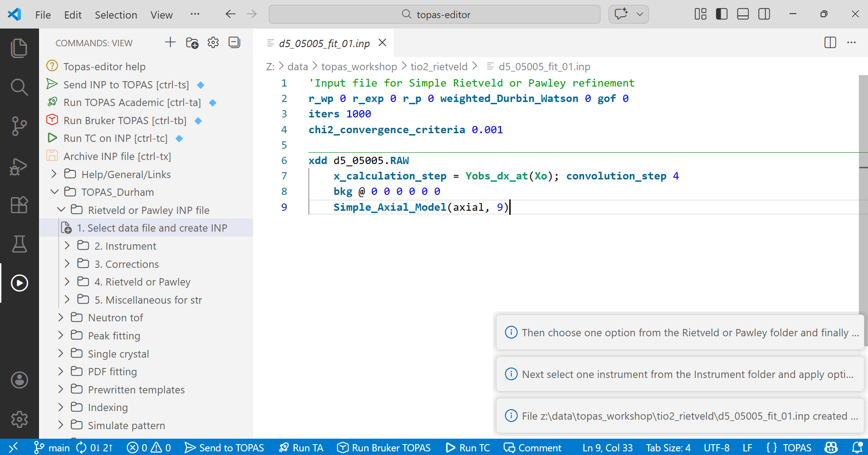This screenshot has height=455, width=868.
Task: Click Run Bruker TOPAS in status bar
Action: pos(384,448)
